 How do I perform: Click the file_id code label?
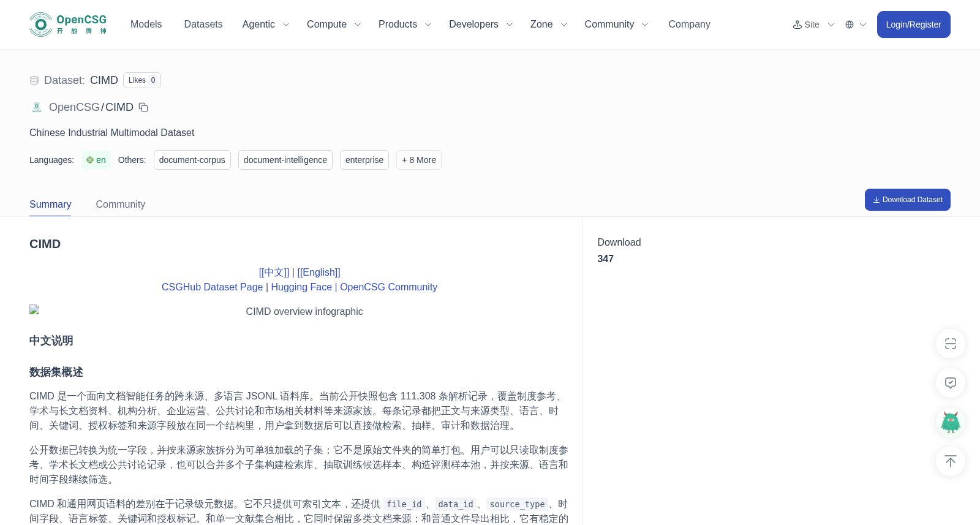click(x=404, y=504)
